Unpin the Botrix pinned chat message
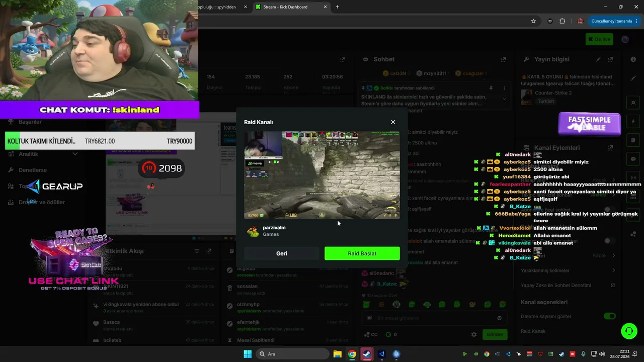Image resolution: width=644 pixels, height=362 pixels. (491, 88)
